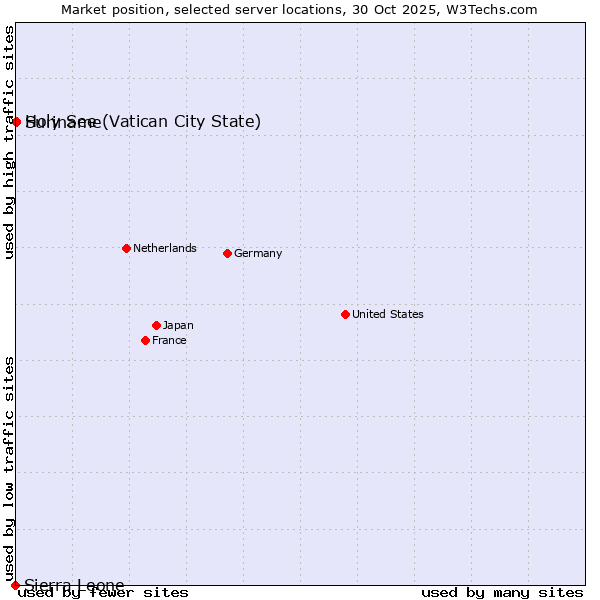Select the "used by high traffic sites" axis label
Viewport: 600px width, 600px height.
(9, 142)
